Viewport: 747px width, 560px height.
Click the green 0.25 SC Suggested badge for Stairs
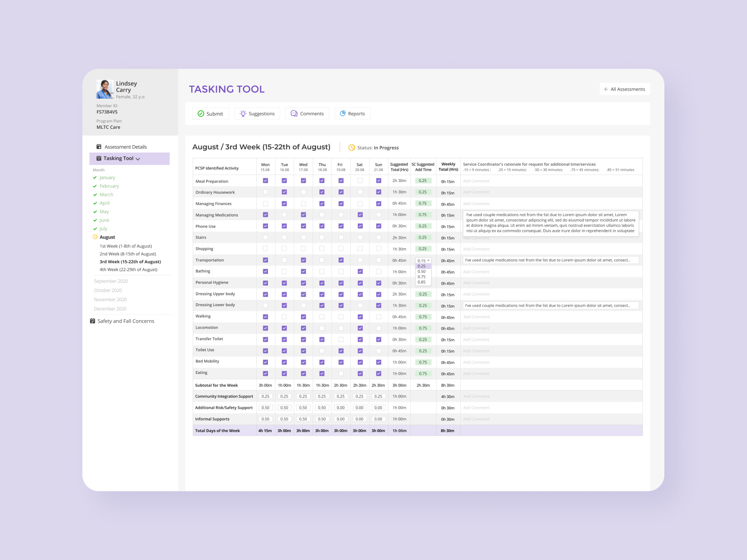click(423, 238)
